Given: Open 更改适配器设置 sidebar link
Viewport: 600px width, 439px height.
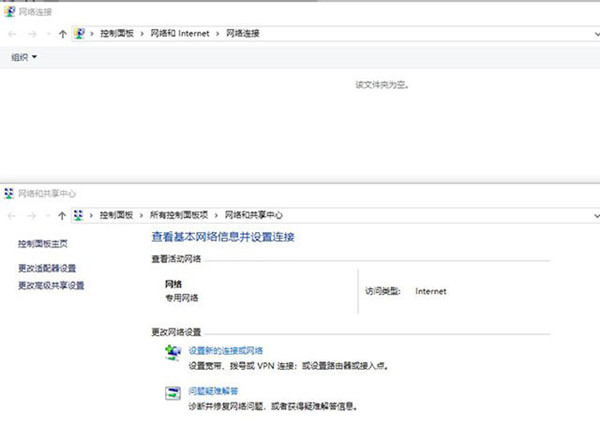Looking at the screenshot, I should (x=47, y=268).
